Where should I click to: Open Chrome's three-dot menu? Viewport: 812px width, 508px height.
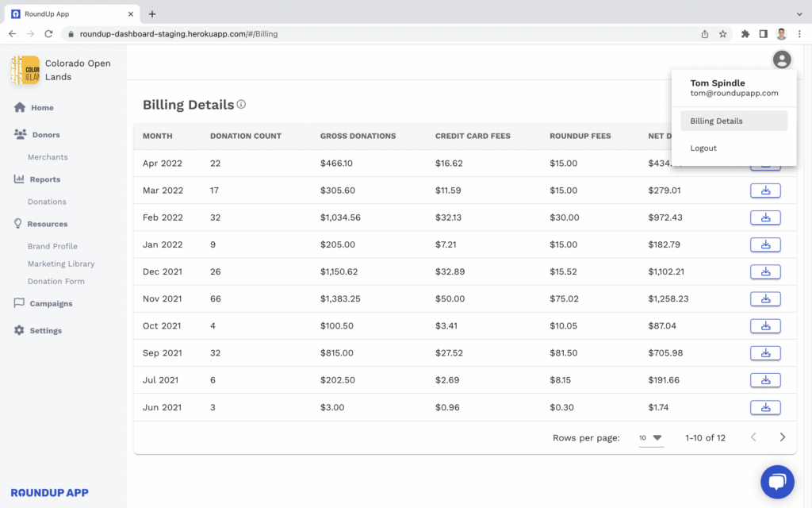coord(799,34)
